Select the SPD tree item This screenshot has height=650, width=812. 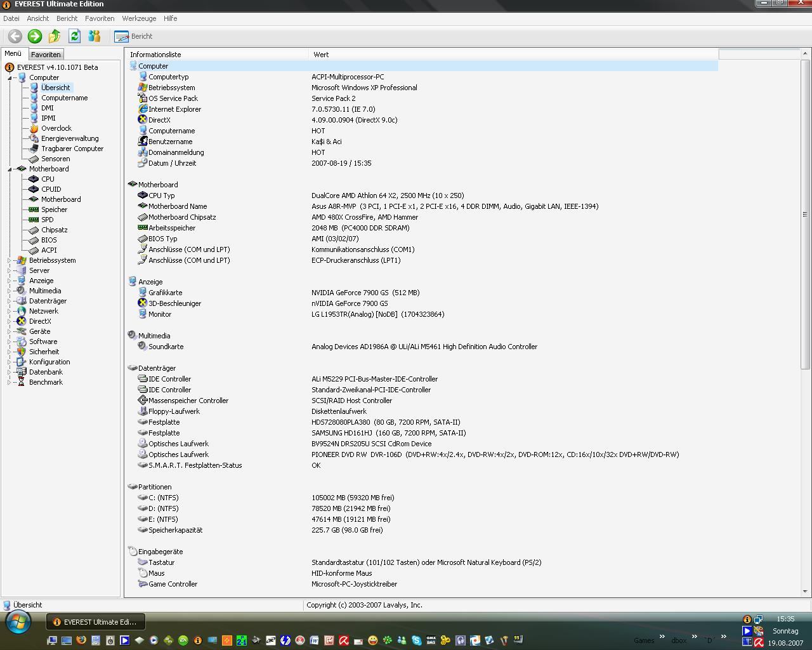click(x=47, y=220)
